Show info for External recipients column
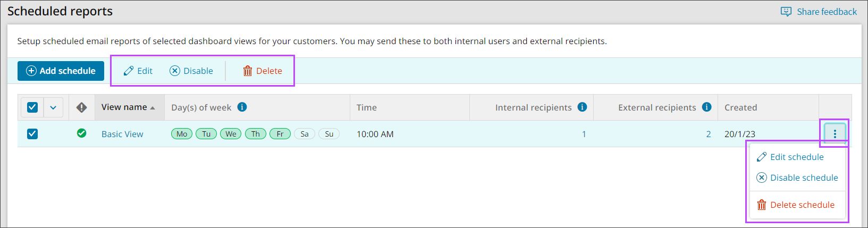The width and height of the screenshot is (868, 228). coord(706,107)
